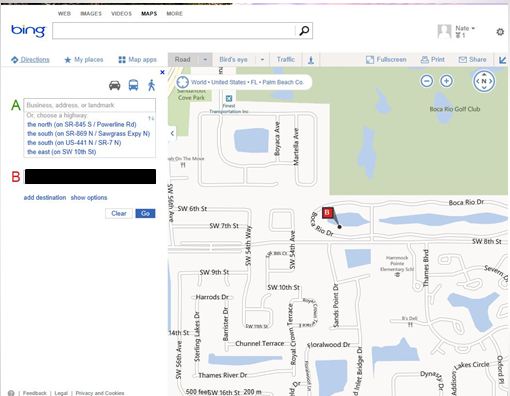510x396 pixels.
Task: Click the zoom in plus button
Action: [446, 81]
